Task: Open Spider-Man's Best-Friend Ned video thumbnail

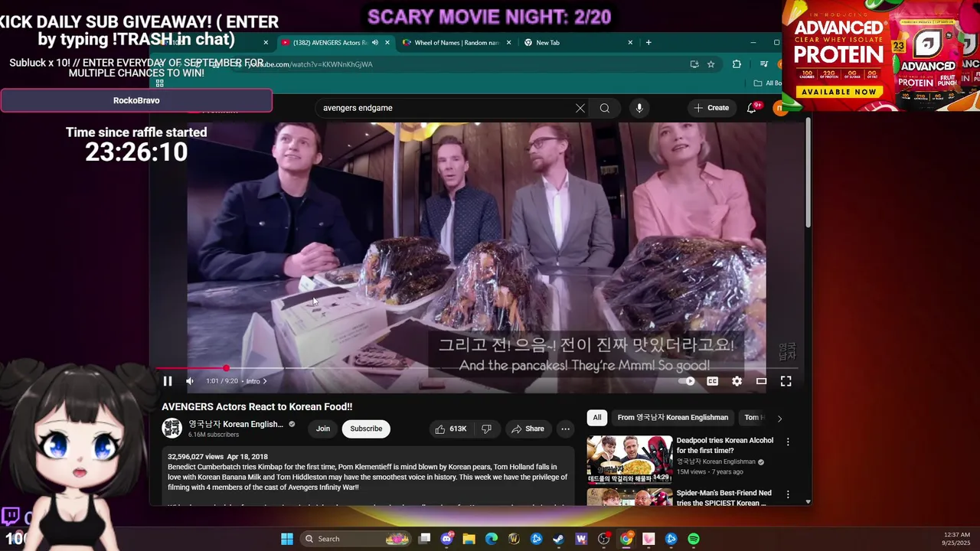Action: pyautogui.click(x=629, y=497)
